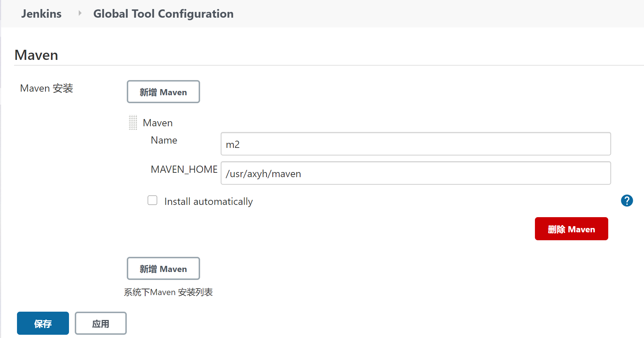
Task: Click the breadcrumb arrow after Jenkins
Action: 80,13
